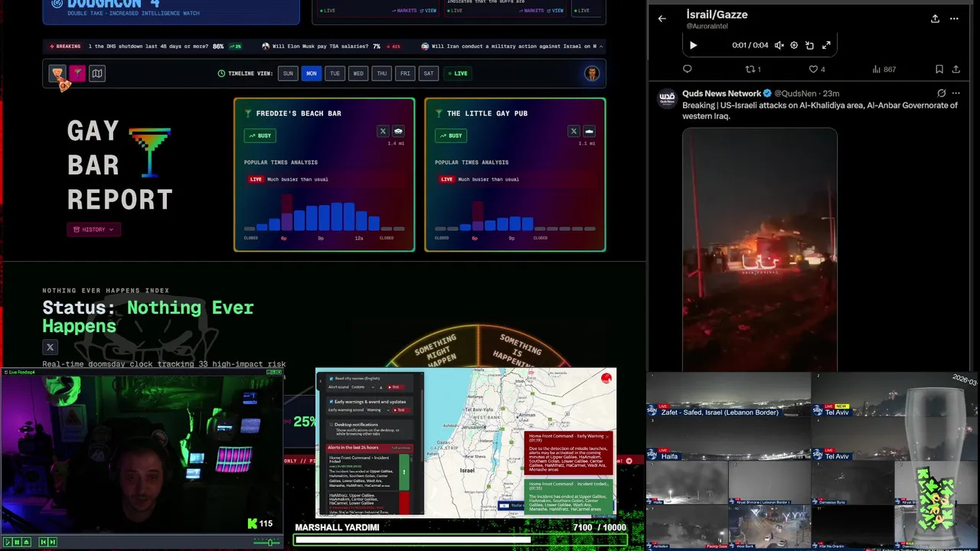This screenshot has width=980, height=551.
Task: View analytics showing 867 views
Action: coord(884,69)
